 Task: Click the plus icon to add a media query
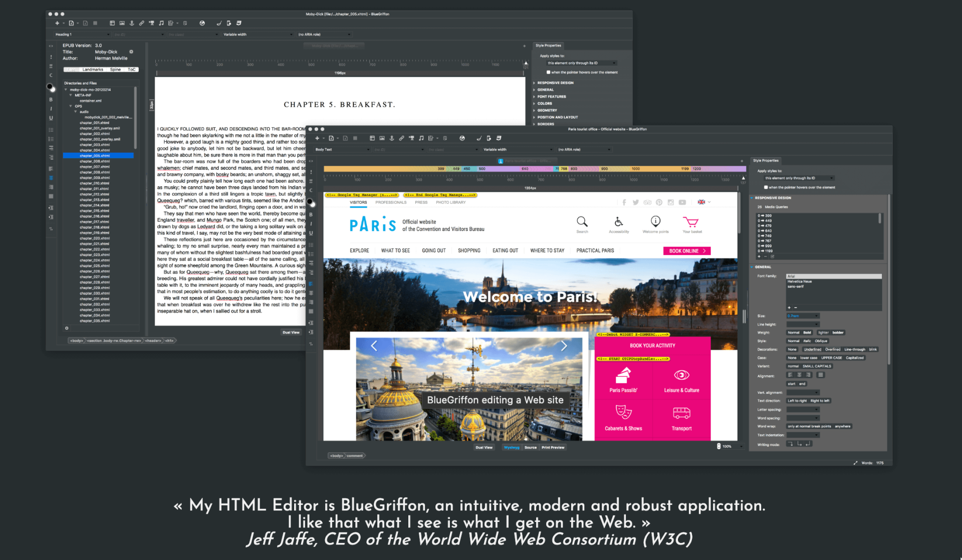[759, 256]
